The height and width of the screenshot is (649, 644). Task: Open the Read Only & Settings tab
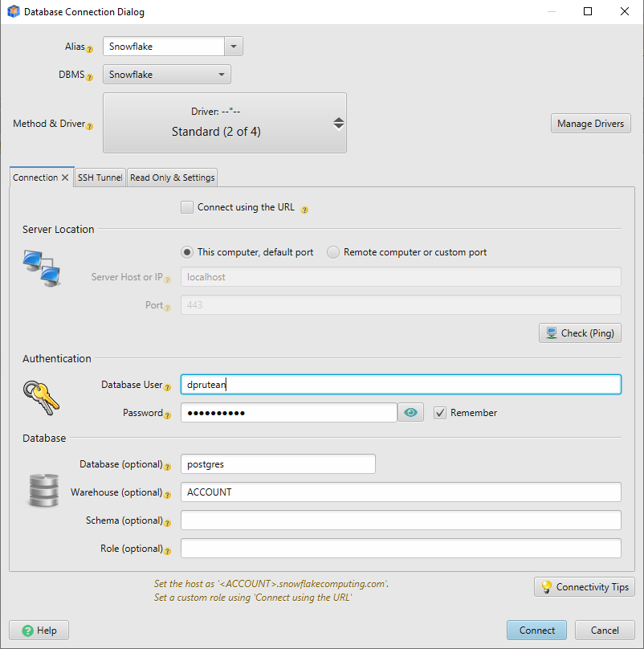[x=172, y=178]
